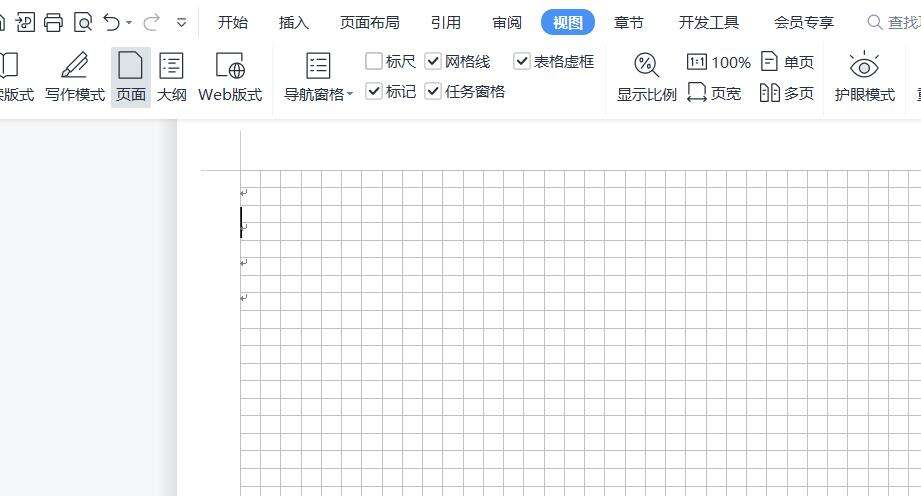Select 页面 page view
This screenshot has height=496, width=921.
coord(130,76)
